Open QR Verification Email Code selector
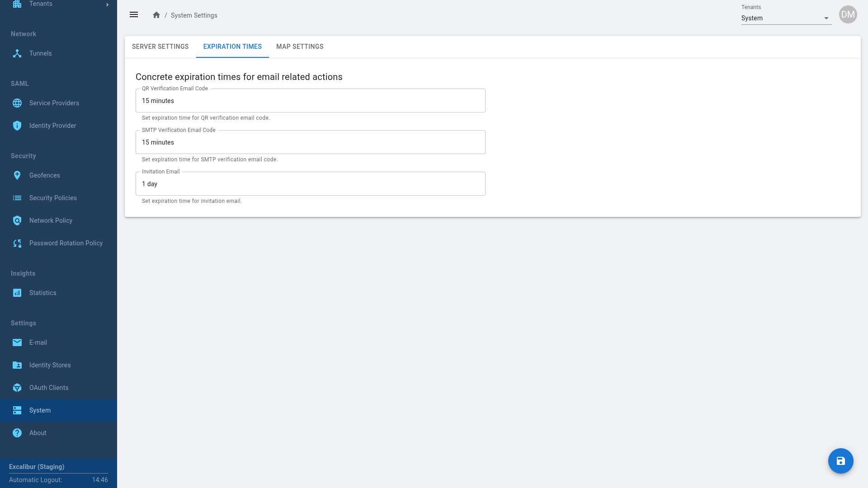Screen dimensions: 868x488 (310, 101)
